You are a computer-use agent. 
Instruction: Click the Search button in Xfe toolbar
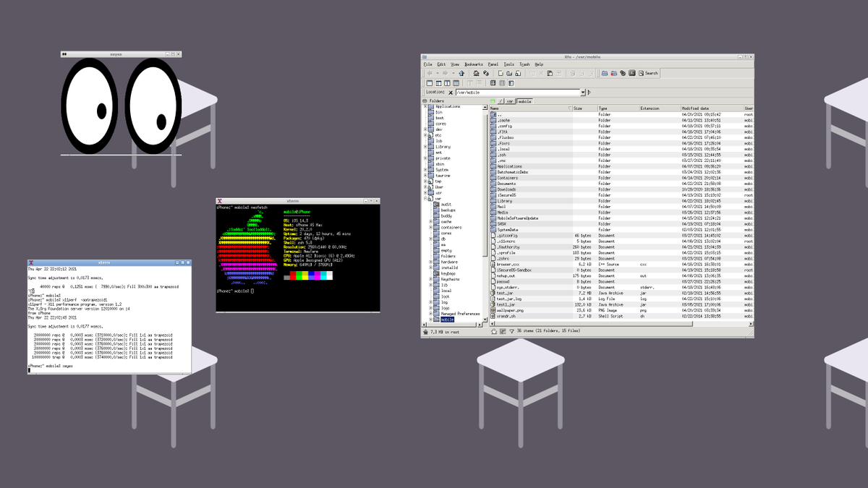pyautogui.click(x=648, y=73)
